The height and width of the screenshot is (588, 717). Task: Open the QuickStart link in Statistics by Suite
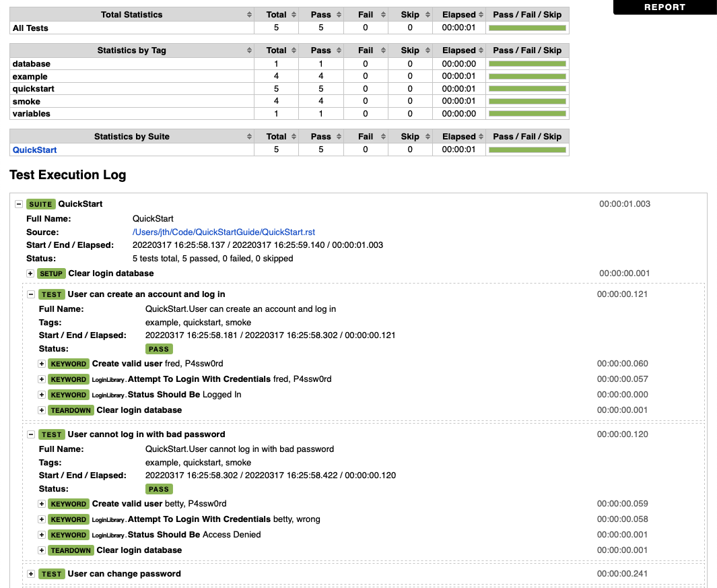click(34, 150)
